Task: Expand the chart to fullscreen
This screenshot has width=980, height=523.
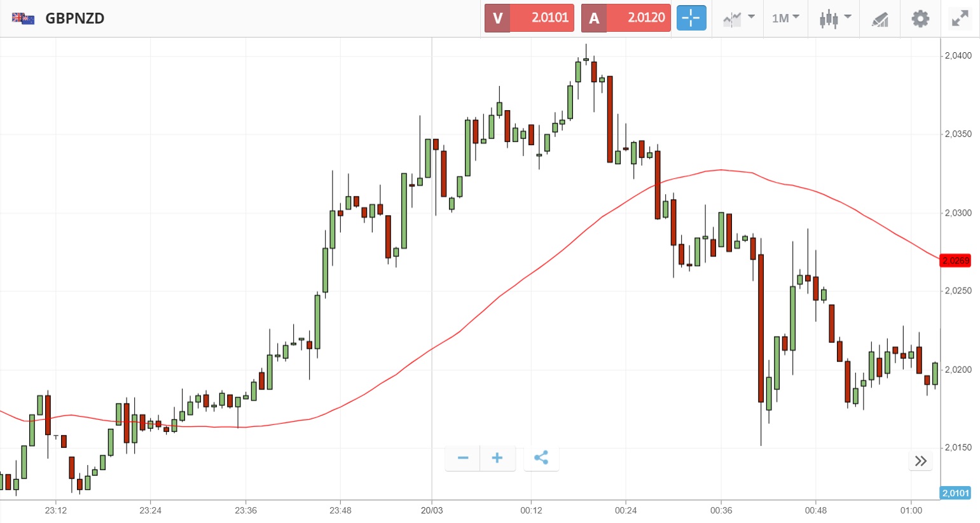Action: coord(960,18)
